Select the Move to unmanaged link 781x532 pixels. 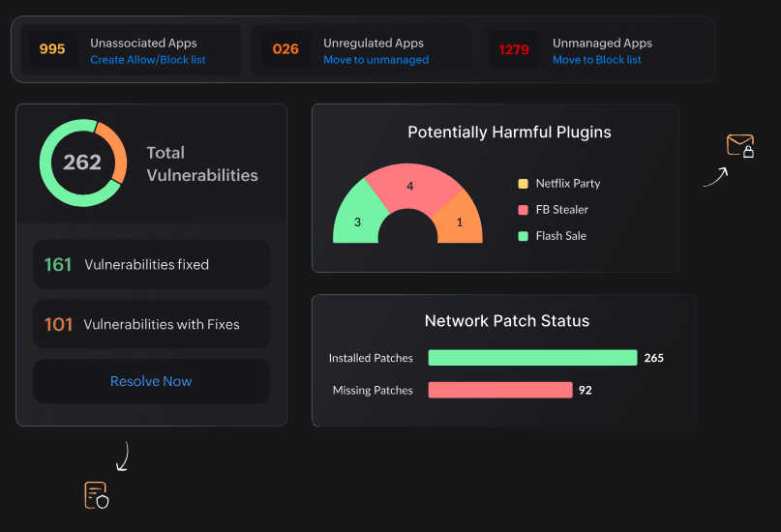(375, 60)
